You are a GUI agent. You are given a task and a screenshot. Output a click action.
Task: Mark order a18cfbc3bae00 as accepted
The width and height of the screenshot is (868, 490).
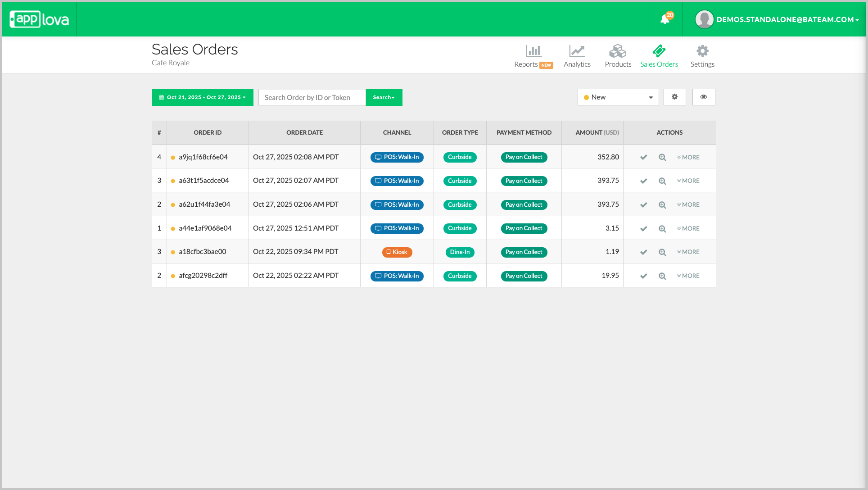pyautogui.click(x=643, y=252)
